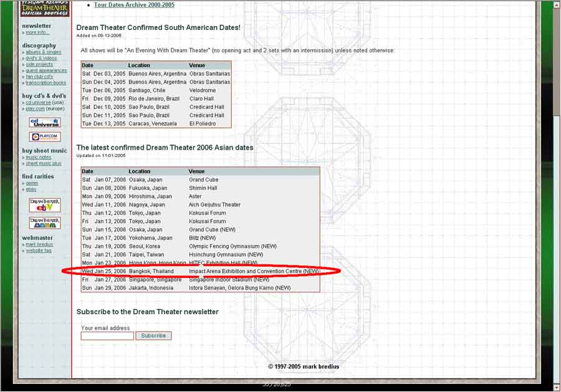Click 'Taipei, Taiwan' location cell
This screenshot has width=561, height=392.
(146, 254)
